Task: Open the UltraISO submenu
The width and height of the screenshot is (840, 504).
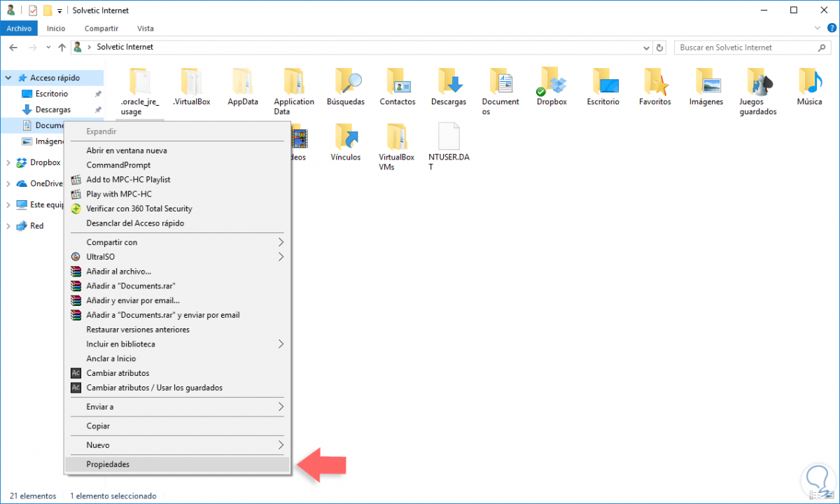Action: pos(177,257)
